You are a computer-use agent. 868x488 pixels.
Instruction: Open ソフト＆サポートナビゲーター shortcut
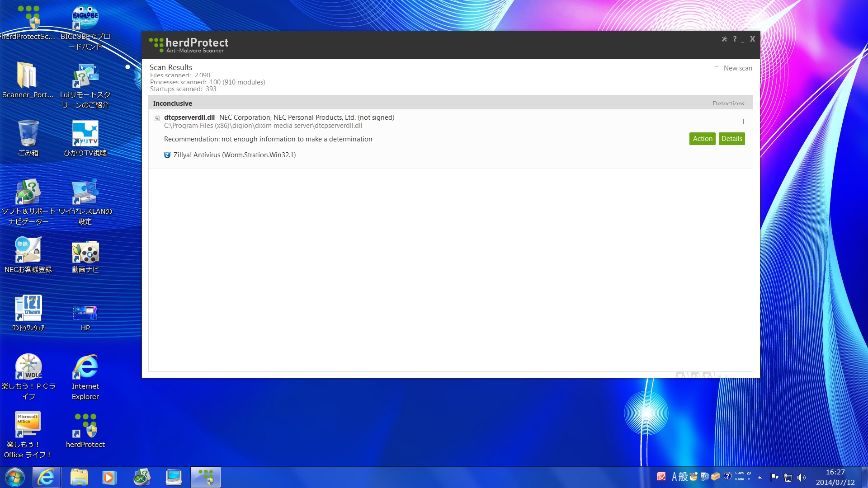[x=28, y=202]
